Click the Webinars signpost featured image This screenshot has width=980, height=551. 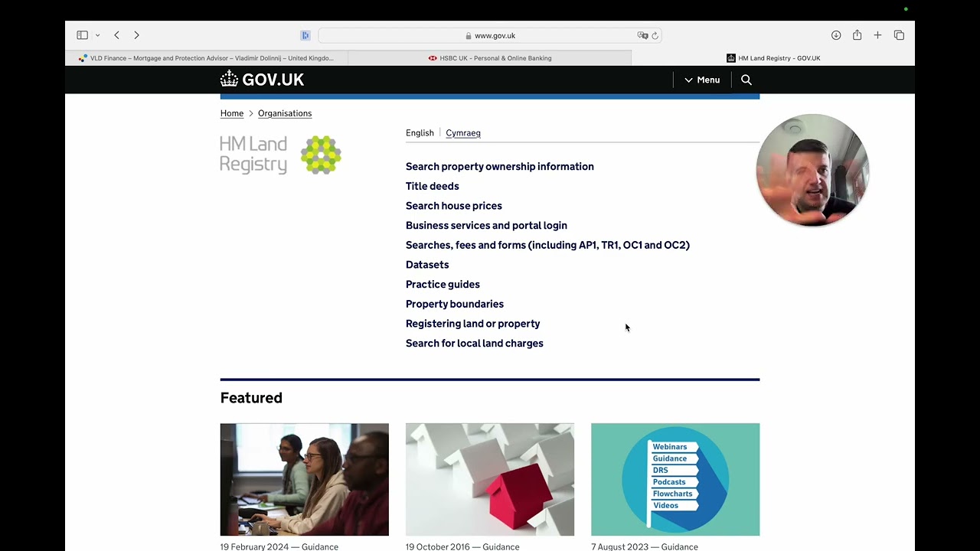(x=675, y=479)
